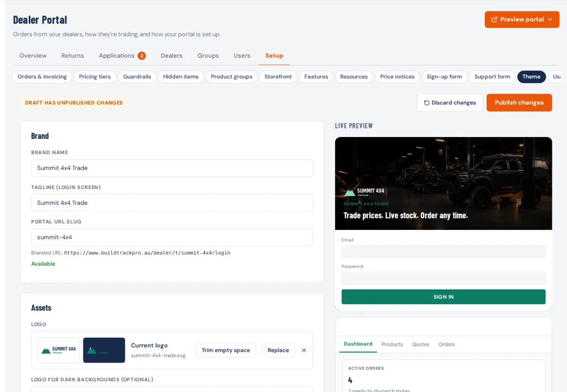Open the Features section
Screen dimensions: 567x392
click(x=316, y=77)
